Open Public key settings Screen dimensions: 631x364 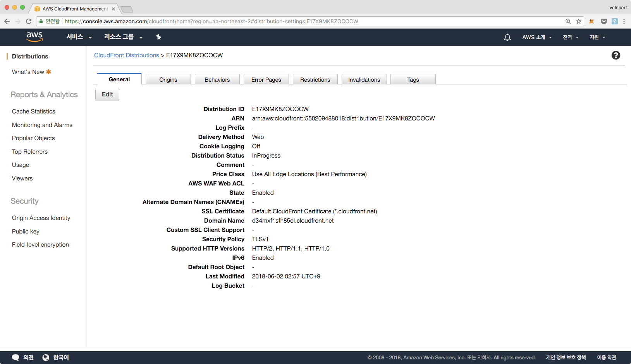26,232
